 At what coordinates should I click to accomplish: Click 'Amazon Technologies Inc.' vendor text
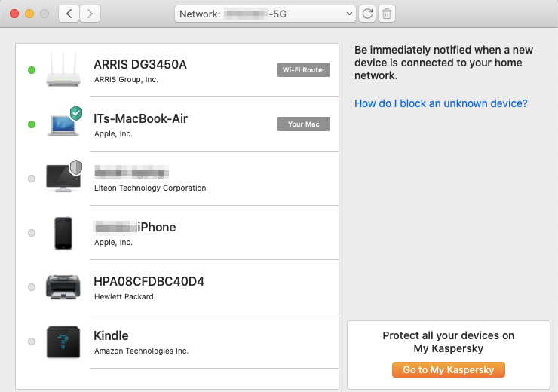[x=141, y=351]
